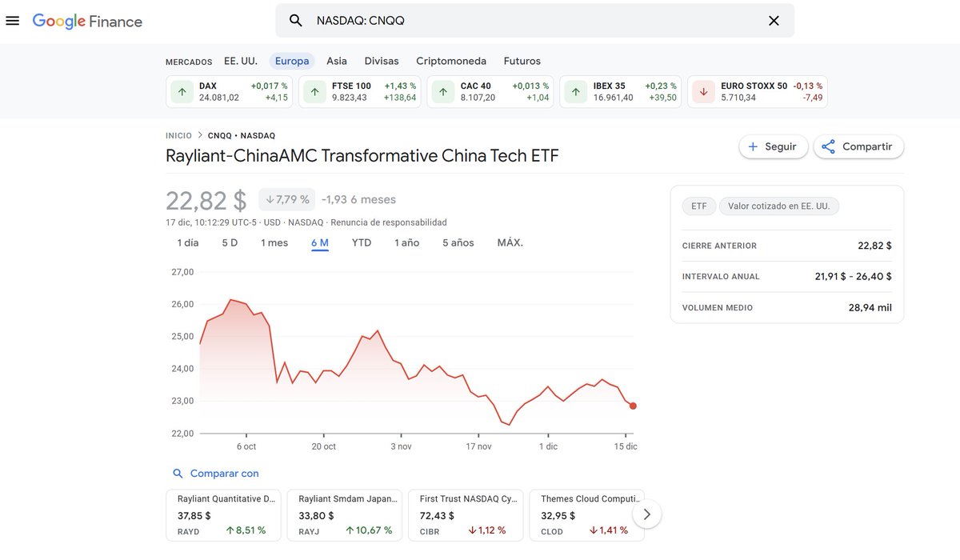Click the Compartir button

(x=859, y=147)
